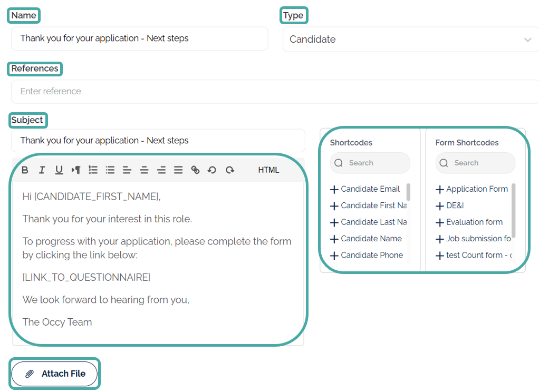Click the [LINK_TO_QUESTIONNAIRE] text in body

[86, 277]
